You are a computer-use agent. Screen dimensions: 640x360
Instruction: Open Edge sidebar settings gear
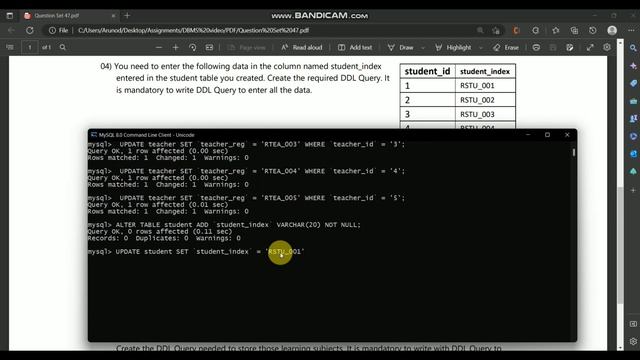633,341
